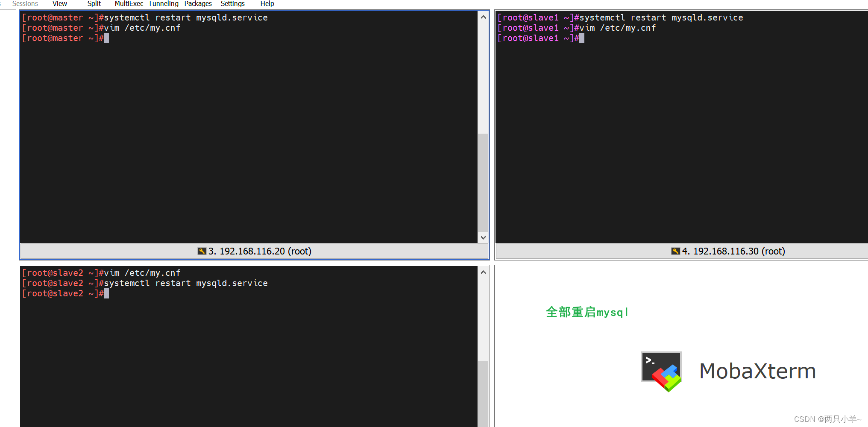The height and width of the screenshot is (427, 868).
Task: Open the Sessions menu
Action: pyautogui.click(x=25, y=4)
